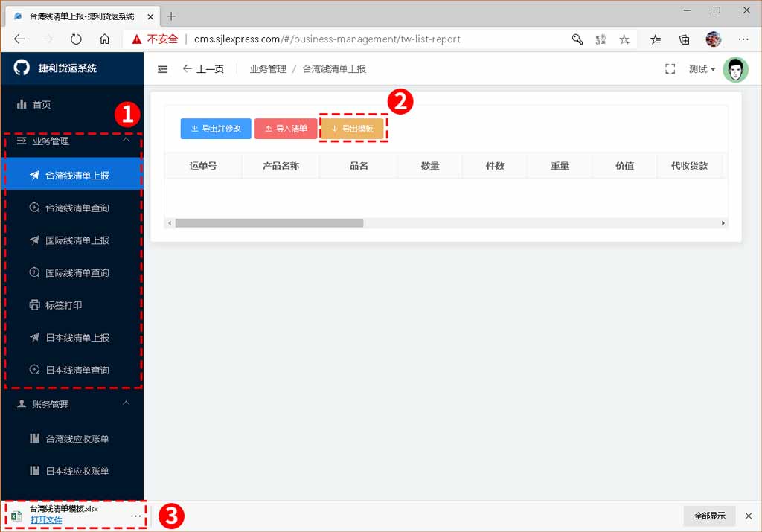
Task: Click the 不安全 security warning
Action: [x=156, y=39]
